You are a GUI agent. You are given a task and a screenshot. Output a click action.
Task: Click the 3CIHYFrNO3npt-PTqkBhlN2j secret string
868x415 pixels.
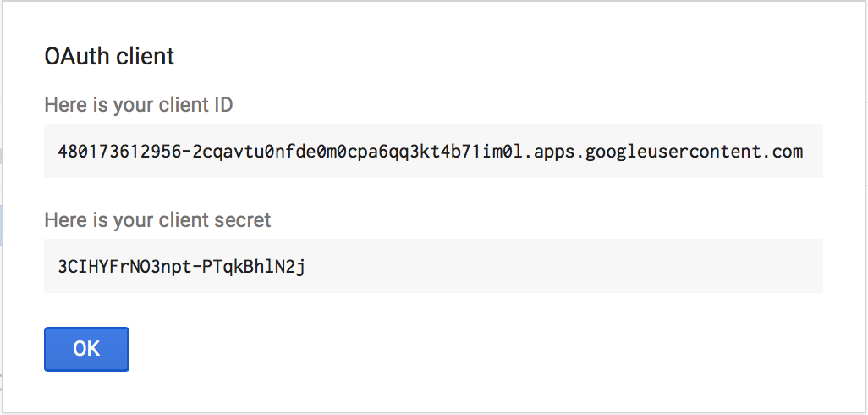(x=182, y=267)
